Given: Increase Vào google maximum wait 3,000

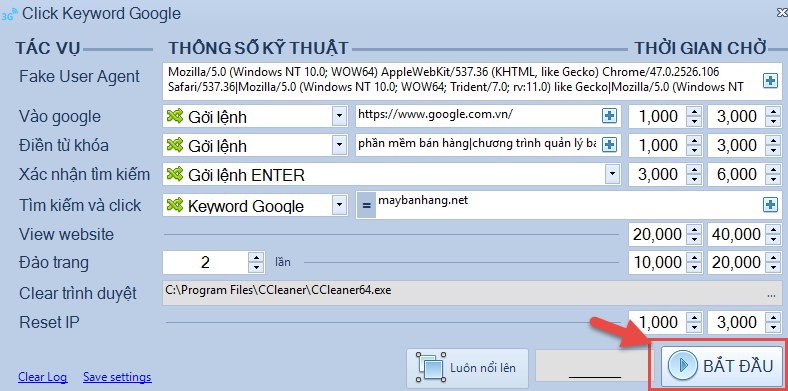Looking at the screenshot, I should (x=772, y=112).
